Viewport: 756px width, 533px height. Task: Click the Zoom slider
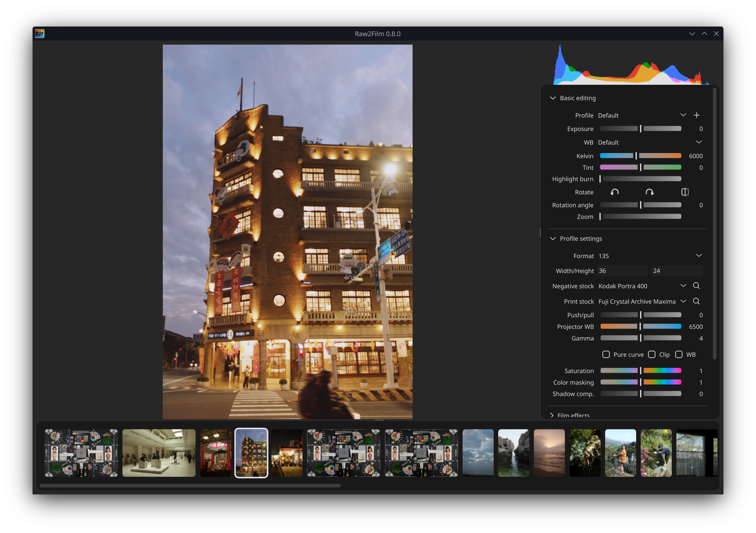tap(641, 216)
